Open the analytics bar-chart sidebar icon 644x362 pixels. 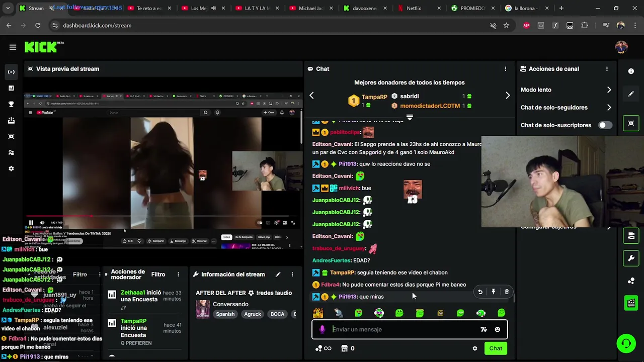(11, 88)
